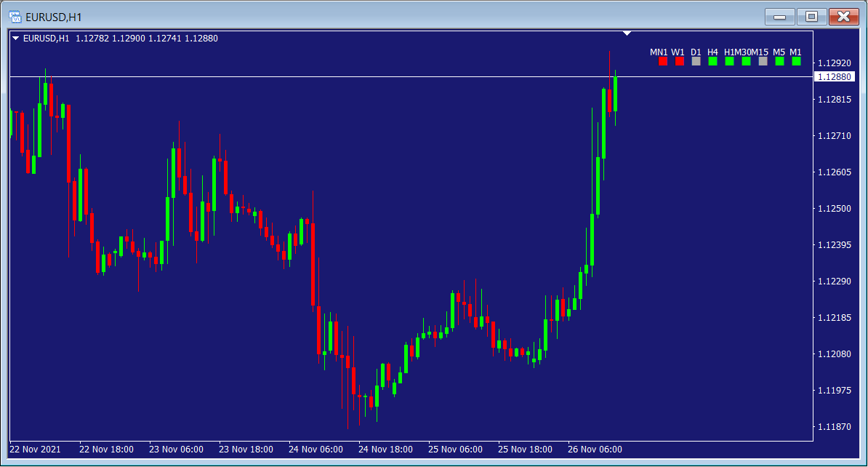Click the EURUSD,H1 OHLC text in chart
Screen dimensions: 868x467
[x=120, y=39]
